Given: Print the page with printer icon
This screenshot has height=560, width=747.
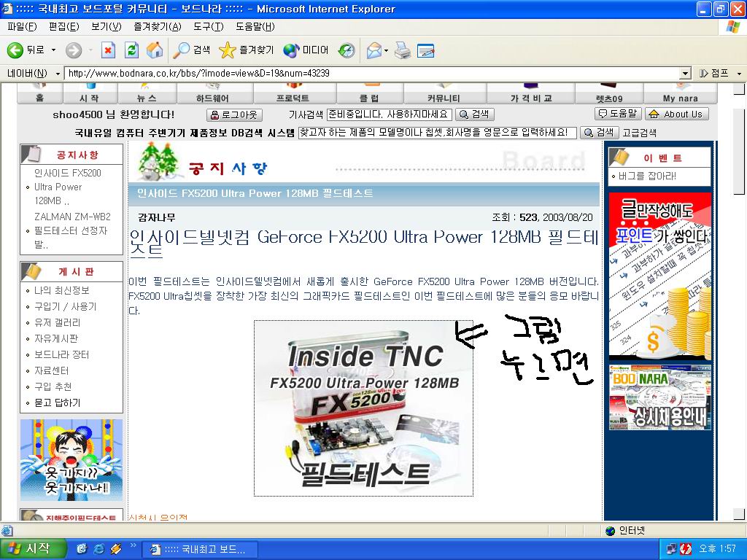Looking at the screenshot, I should click(403, 50).
